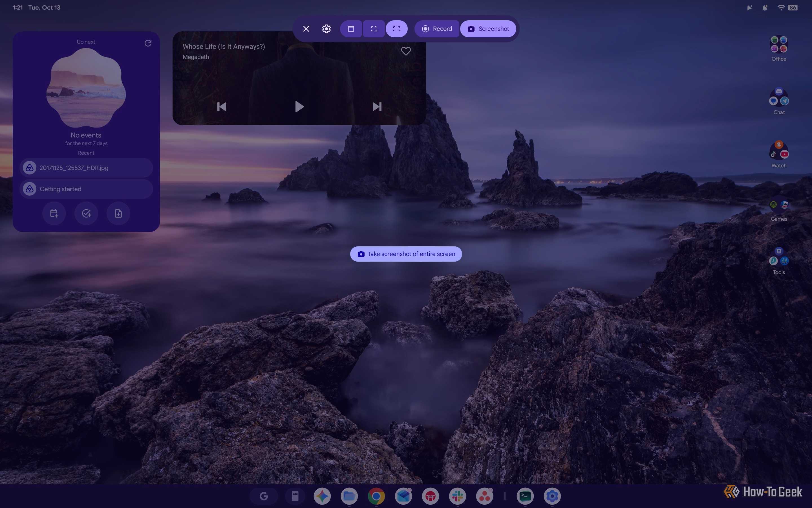Open Slack from the shelf
The image size is (812, 508).
(458, 496)
